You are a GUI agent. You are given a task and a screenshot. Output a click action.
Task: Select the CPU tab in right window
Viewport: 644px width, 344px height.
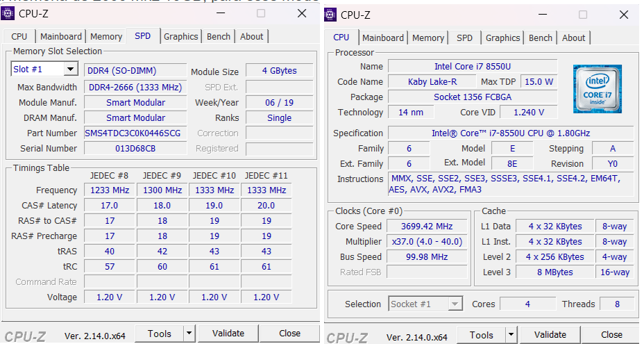pyautogui.click(x=341, y=38)
